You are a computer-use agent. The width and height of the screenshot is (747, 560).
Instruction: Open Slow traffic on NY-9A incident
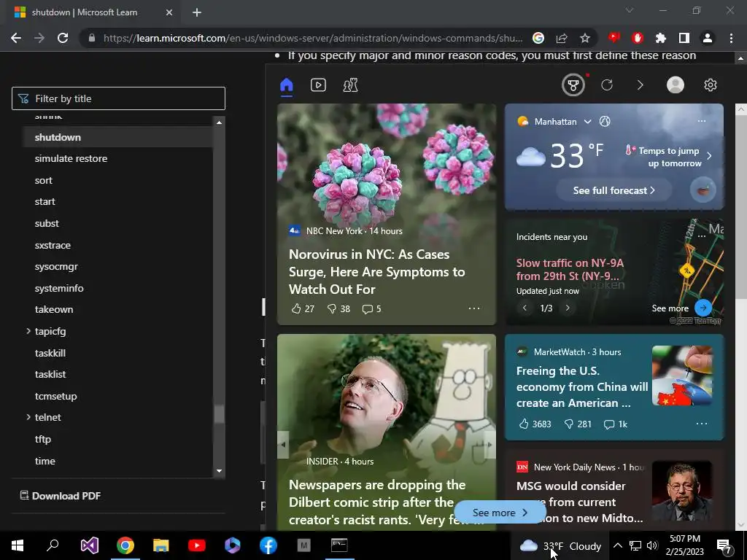tap(570, 270)
